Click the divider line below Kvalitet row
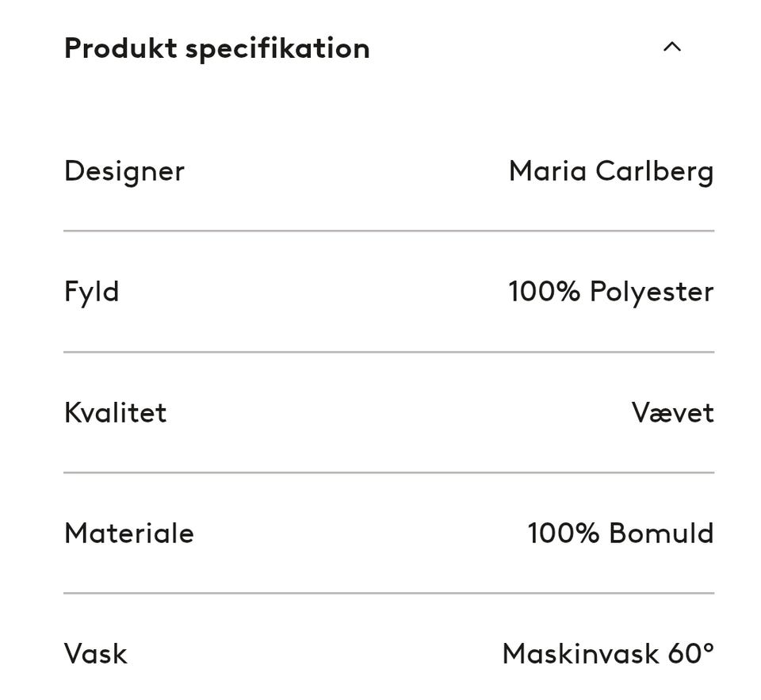Screen dimensions: 761x700 pos(388,472)
